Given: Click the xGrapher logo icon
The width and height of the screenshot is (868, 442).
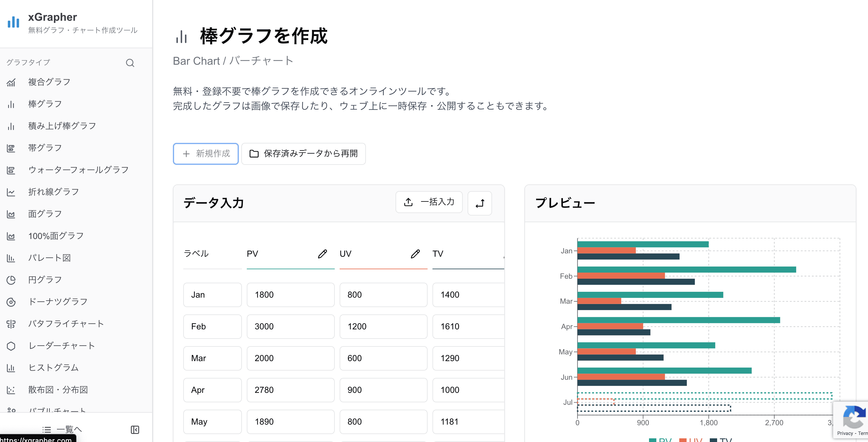Looking at the screenshot, I should [x=13, y=22].
